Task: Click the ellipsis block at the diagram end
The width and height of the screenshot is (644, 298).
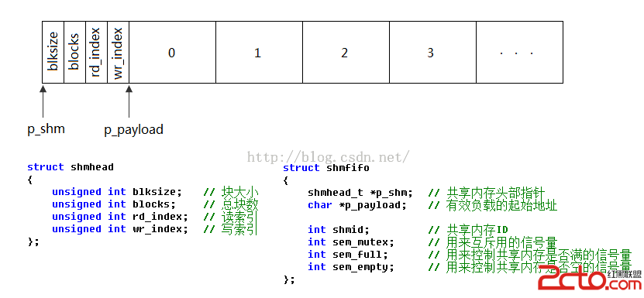Action: (x=519, y=52)
